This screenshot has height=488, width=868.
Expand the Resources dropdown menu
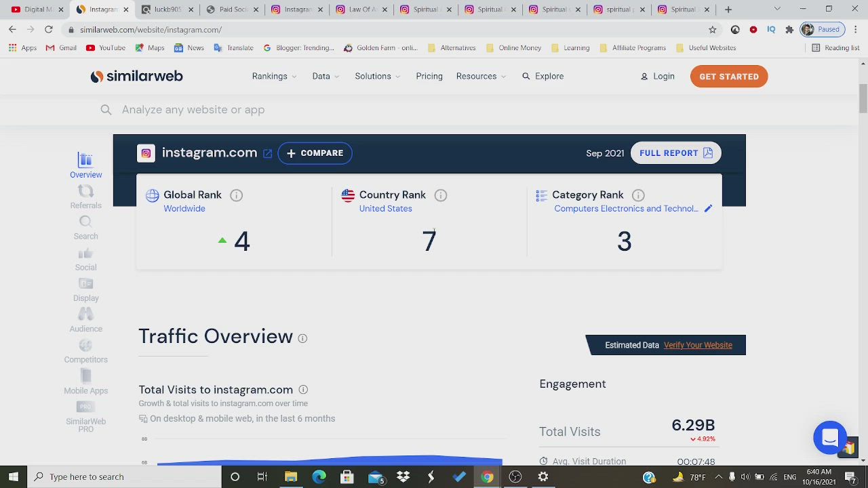pyautogui.click(x=480, y=77)
